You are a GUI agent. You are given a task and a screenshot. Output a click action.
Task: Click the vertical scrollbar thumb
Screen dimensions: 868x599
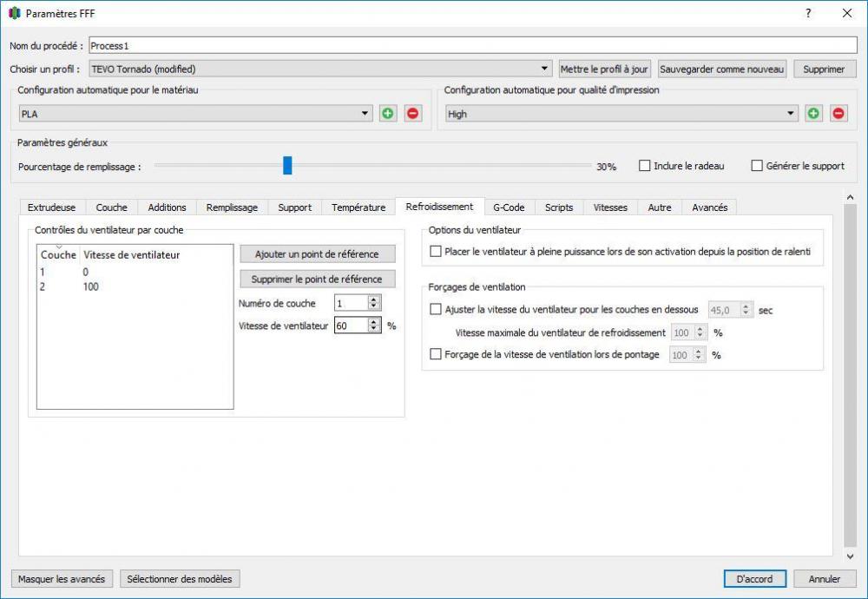click(x=850, y=375)
